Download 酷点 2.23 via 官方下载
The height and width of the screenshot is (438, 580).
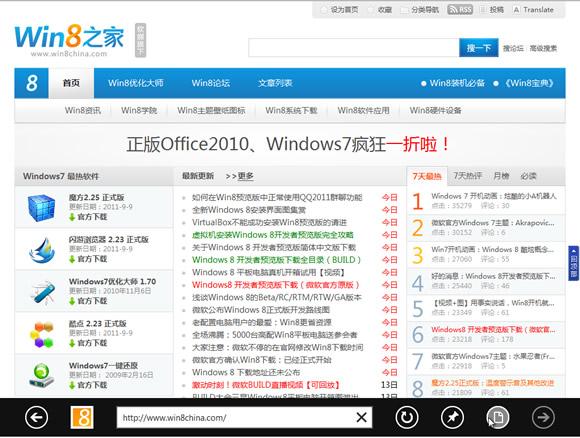(x=88, y=343)
